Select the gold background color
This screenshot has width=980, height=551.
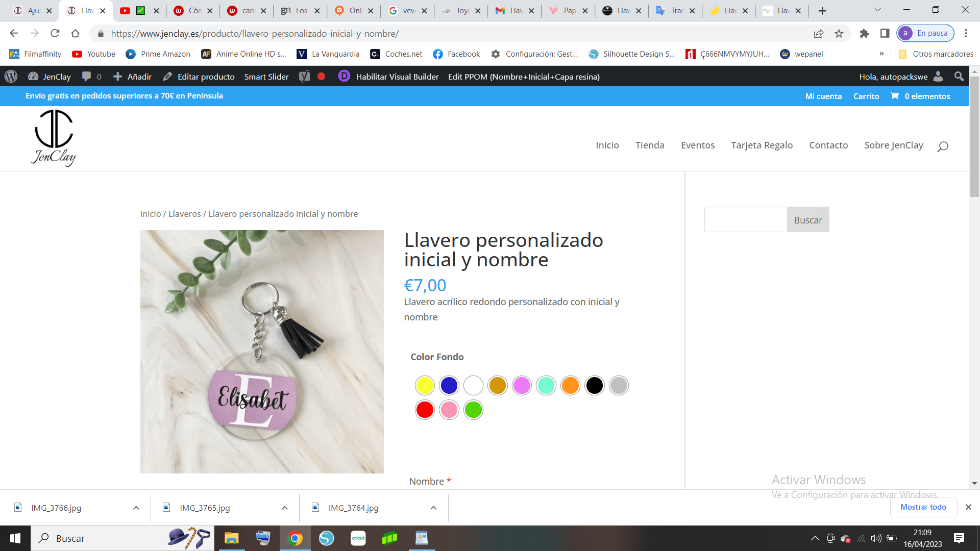pos(498,386)
